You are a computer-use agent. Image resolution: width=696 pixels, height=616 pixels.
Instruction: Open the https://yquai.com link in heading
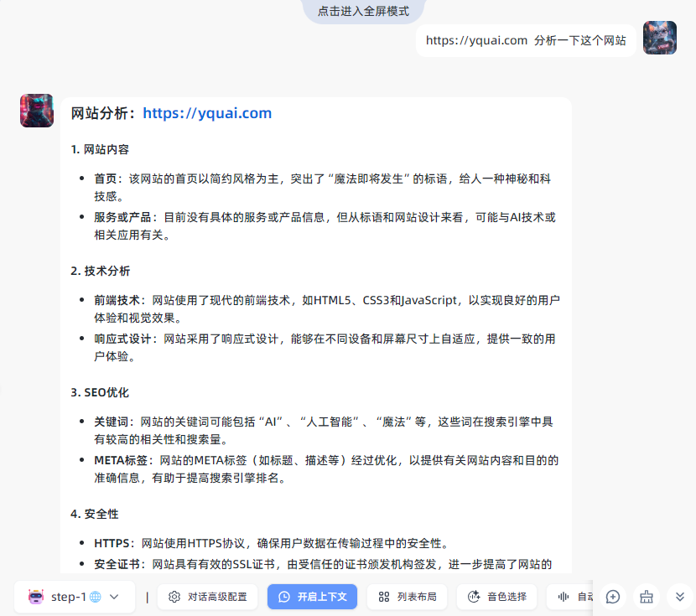207,113
